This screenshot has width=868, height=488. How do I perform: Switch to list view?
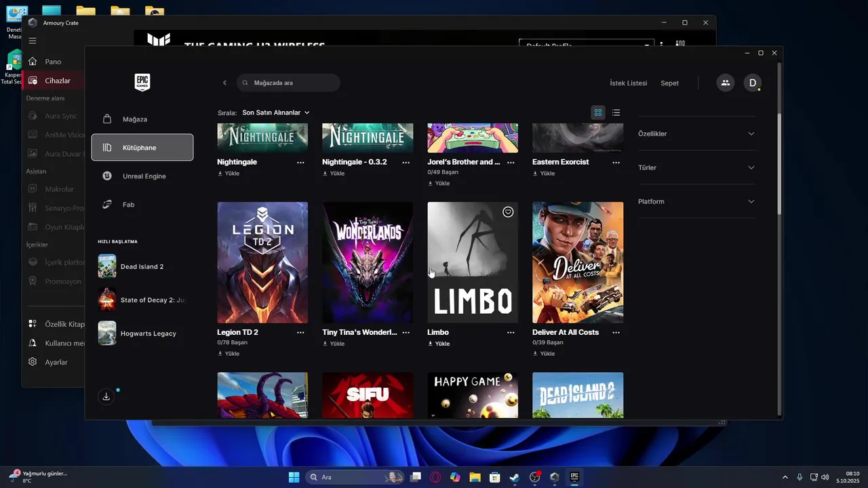616,113
